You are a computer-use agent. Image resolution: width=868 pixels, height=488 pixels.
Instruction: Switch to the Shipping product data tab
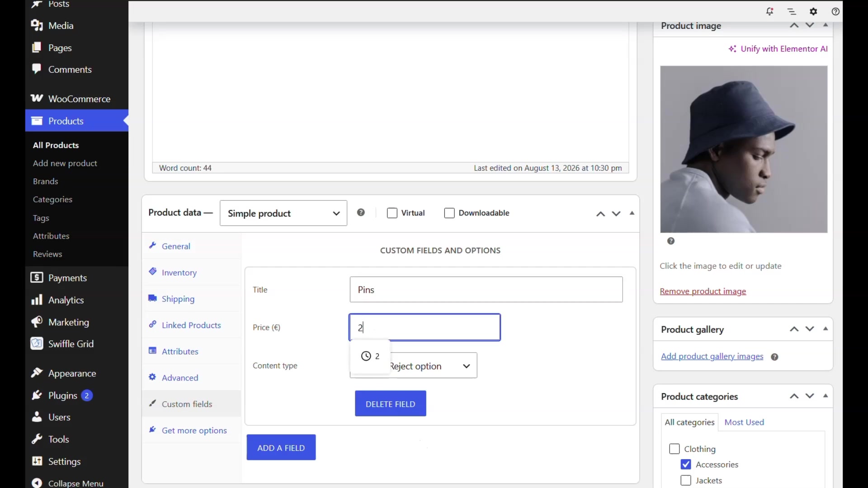pos(192,299)
